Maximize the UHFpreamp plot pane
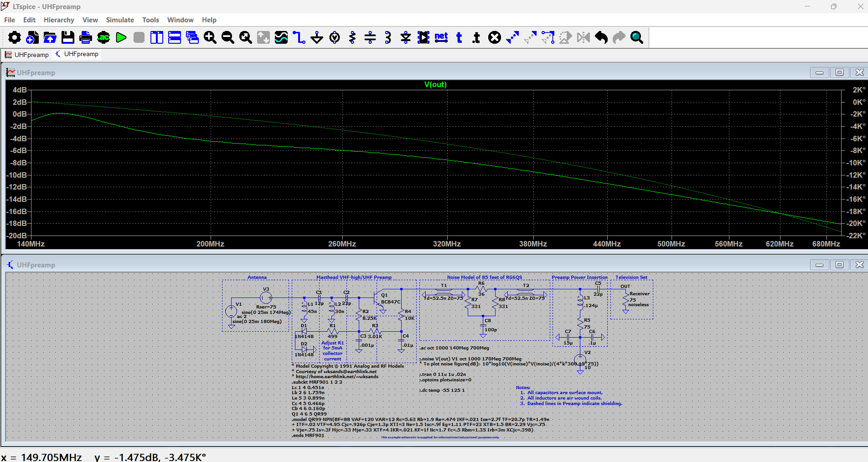The width and height of the screenshot is (868, 462). pos(839,72)
